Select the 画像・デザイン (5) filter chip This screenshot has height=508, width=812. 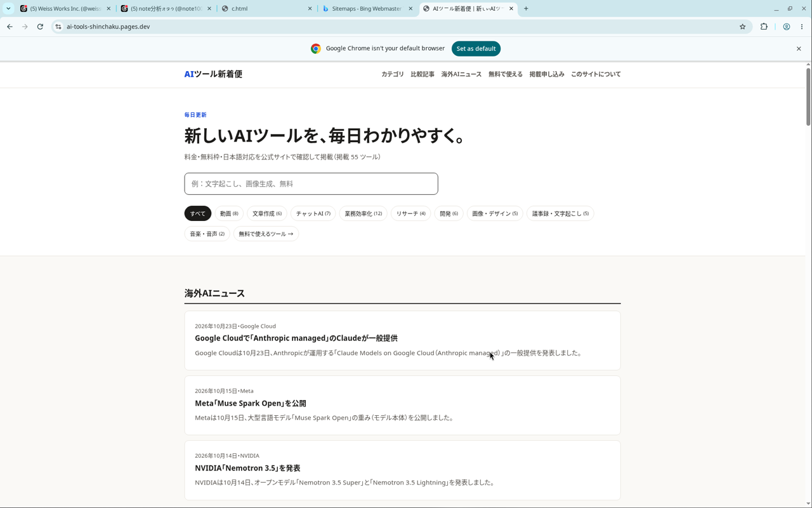pyautogui.click(x=495, y=213)
